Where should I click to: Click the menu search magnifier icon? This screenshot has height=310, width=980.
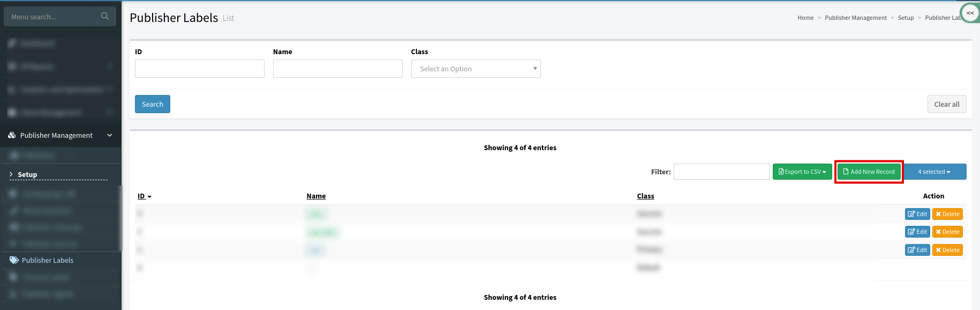pyautogui.click(x=105, y=17)
